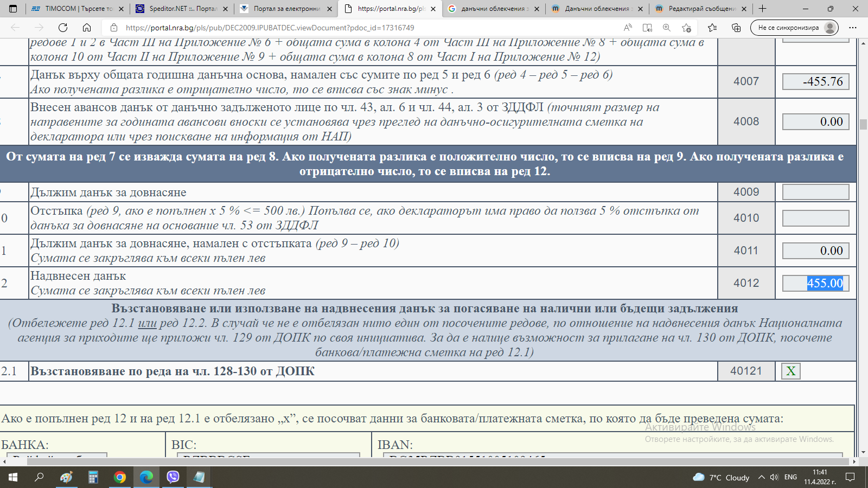868x488 pixels.
Task: Click the input field for row 4009
Action: click(x=815, y=192)
